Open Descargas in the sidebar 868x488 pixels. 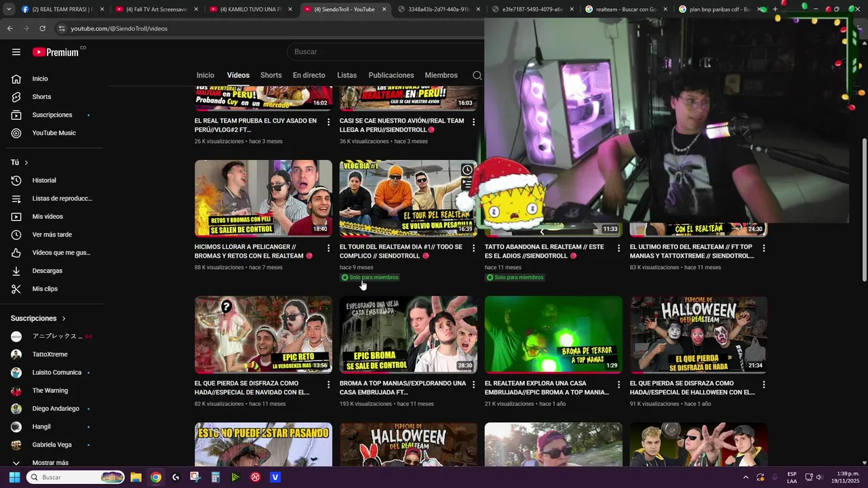[47, 270]
